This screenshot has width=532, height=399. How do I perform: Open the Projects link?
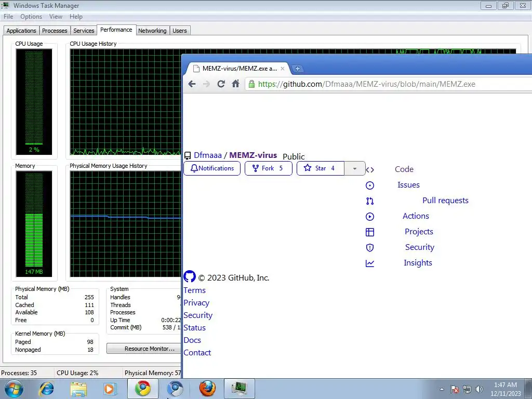tap(419, 232)
